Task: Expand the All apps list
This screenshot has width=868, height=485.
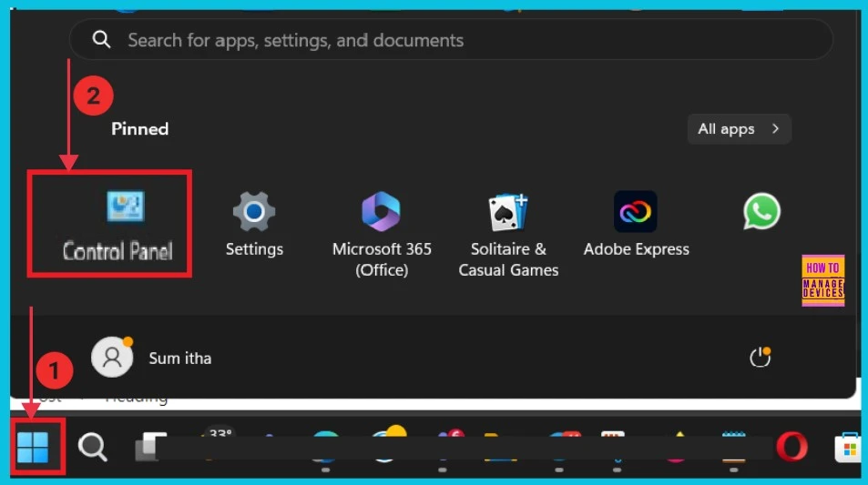Action: [x=726, y=129]
